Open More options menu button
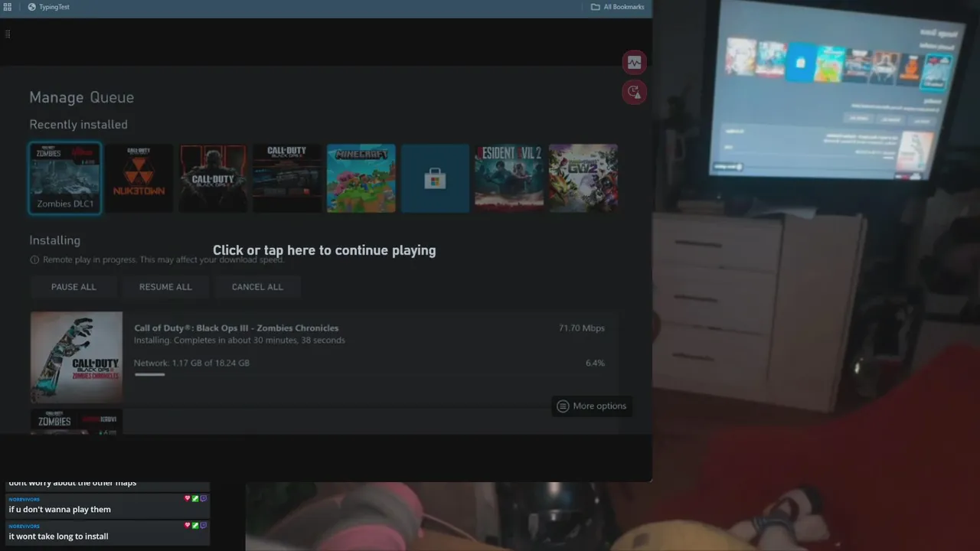The image size is (980, 551). [x=591, y=406]
